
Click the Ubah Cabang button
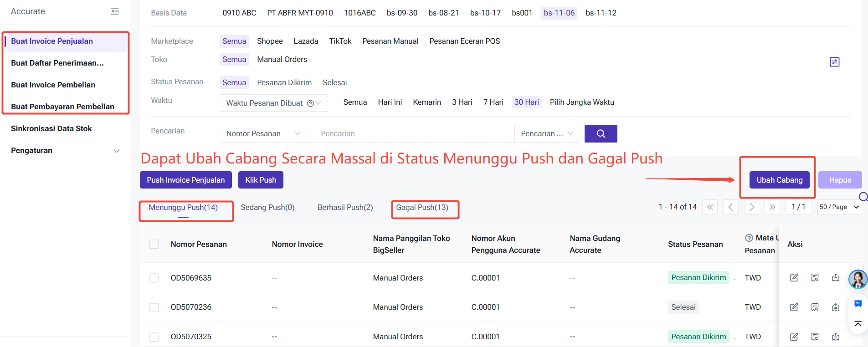tap(779, 180)
